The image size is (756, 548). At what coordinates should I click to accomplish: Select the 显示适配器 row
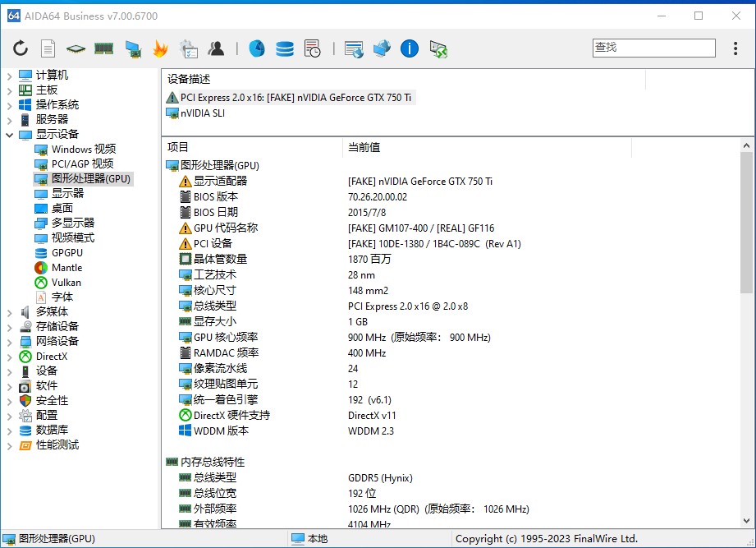336,182
